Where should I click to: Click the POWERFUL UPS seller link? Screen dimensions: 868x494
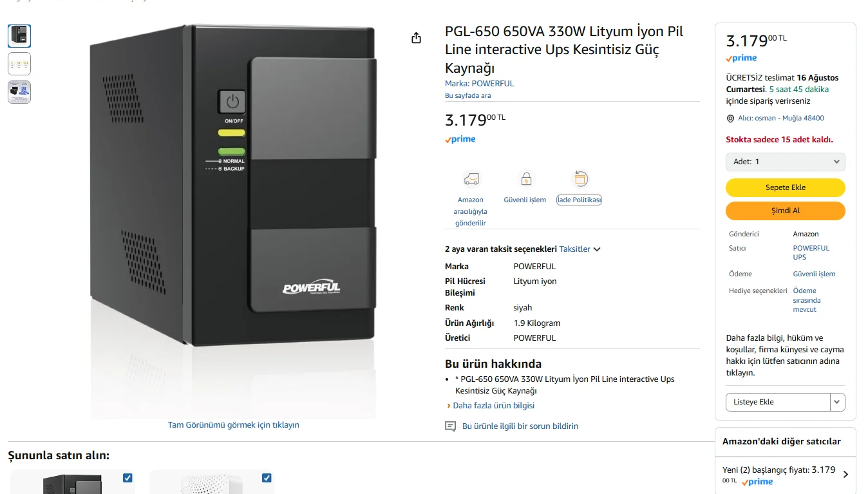[811, 252]
